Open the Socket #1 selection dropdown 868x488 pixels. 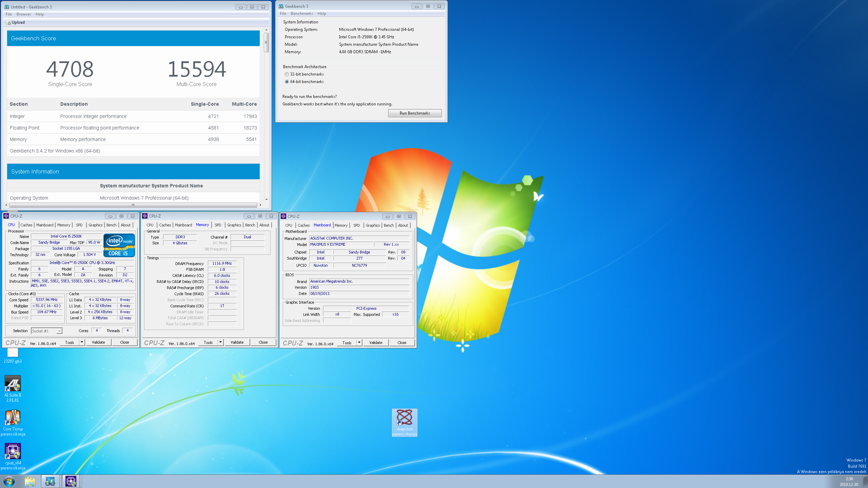pos(46,331)
